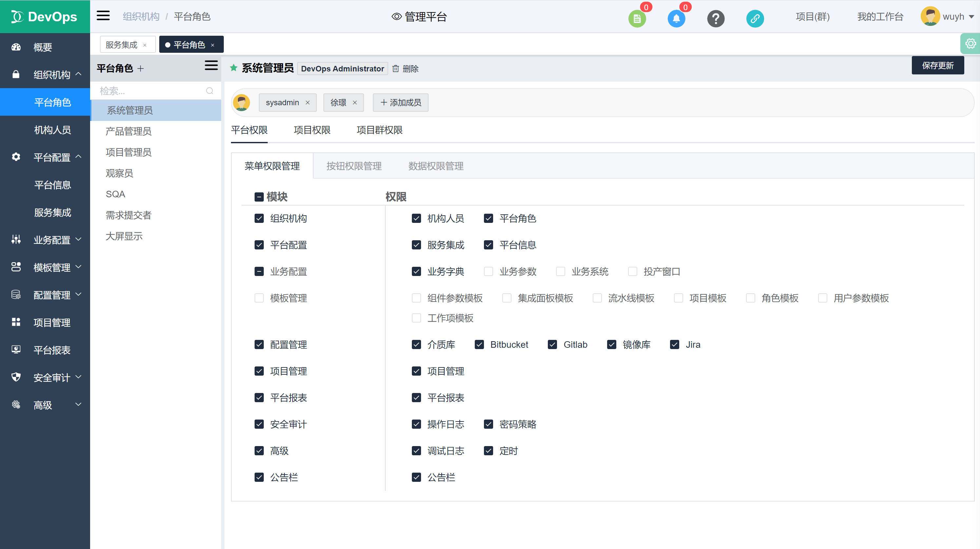
Task: Open the 数据权限管理 tab
Action: coord(435,166)
